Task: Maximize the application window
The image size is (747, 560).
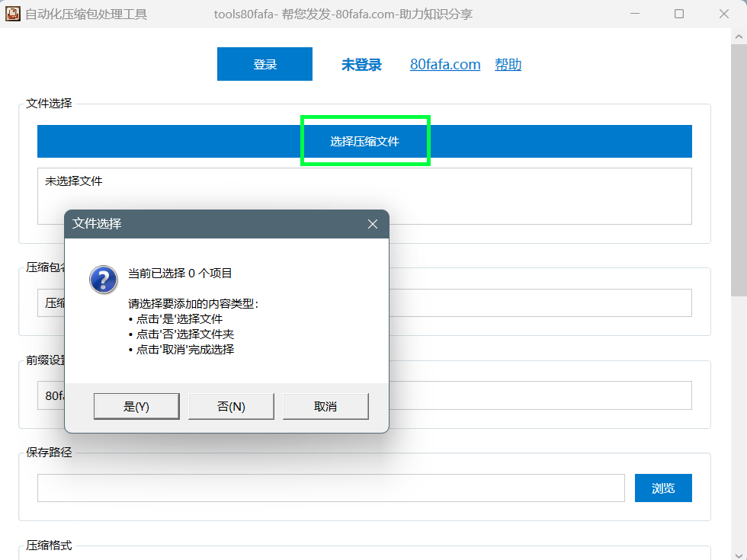Action: [x=679, y=14]
